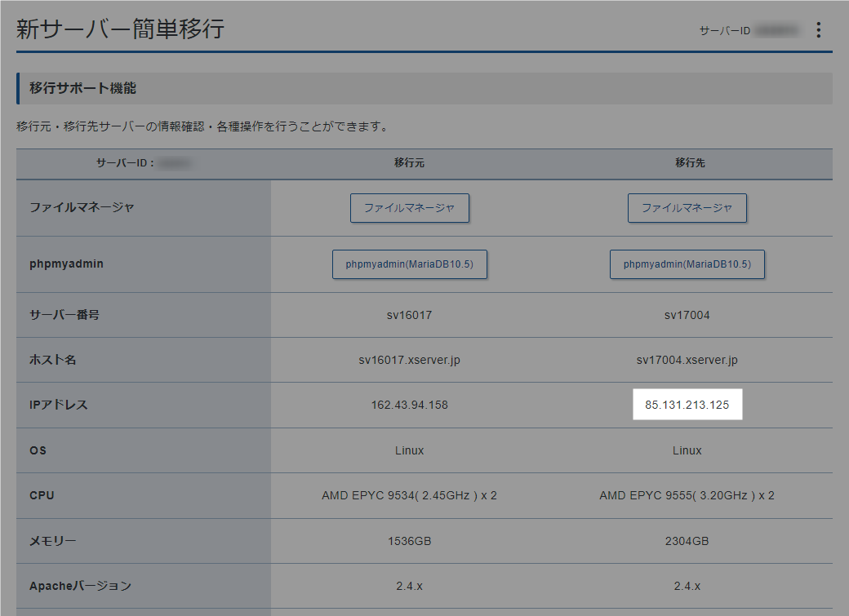Click the source IP 162.43.94.158
The width and height of the screenshot is (849, 616).
click(410, 404)
